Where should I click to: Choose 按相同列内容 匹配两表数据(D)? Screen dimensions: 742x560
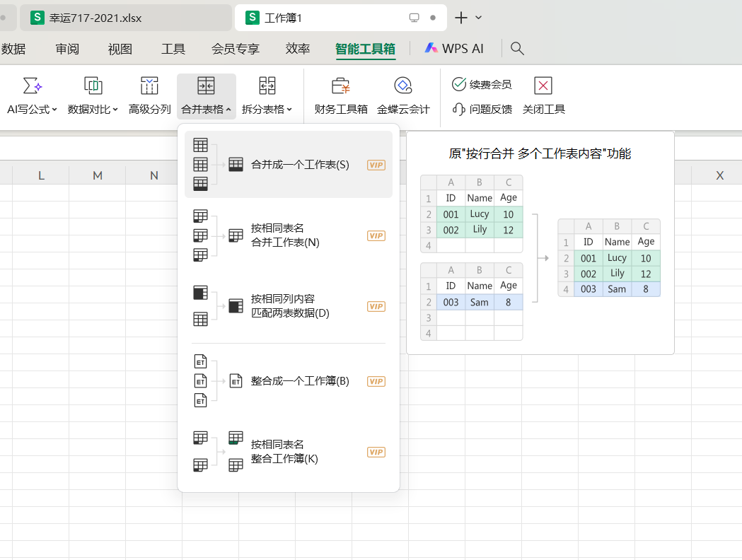coord(288,306)
